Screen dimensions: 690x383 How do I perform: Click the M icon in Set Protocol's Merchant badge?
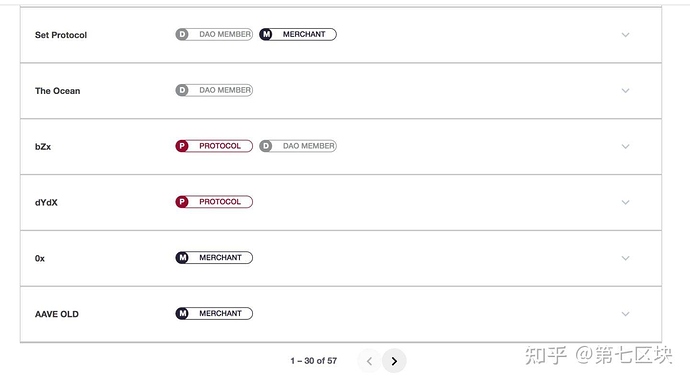266,34
